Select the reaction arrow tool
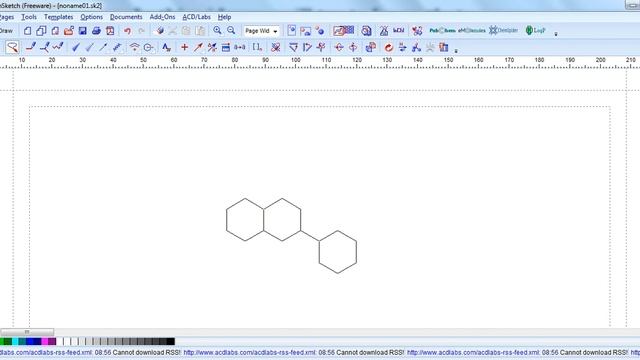 pos(198,47)
